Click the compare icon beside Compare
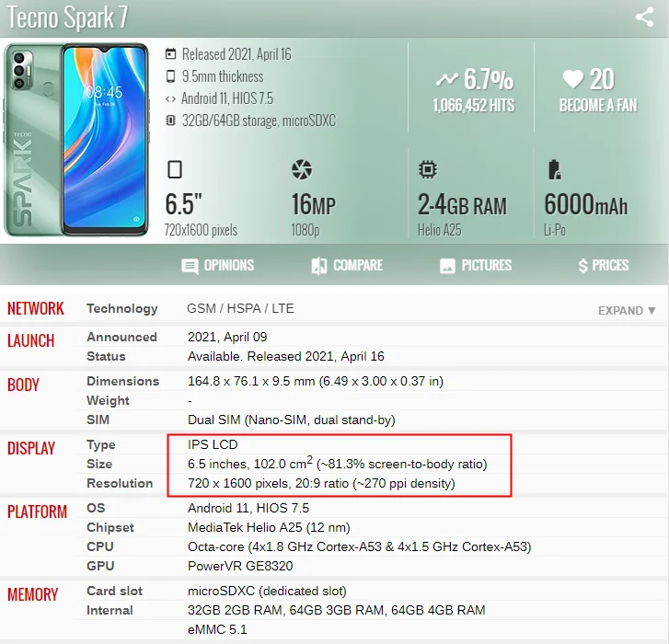The width and height of the screenshot is (669, 644). 319,266
